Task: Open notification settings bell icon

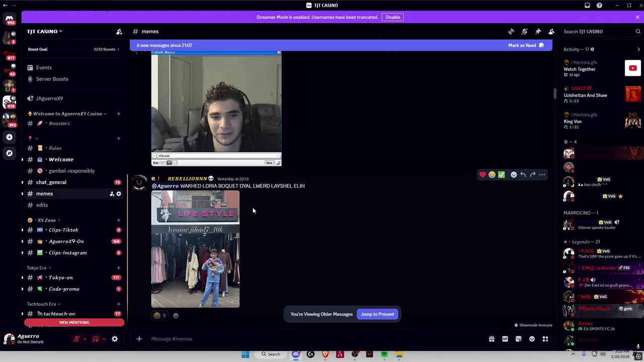Action: pos(524,31)
